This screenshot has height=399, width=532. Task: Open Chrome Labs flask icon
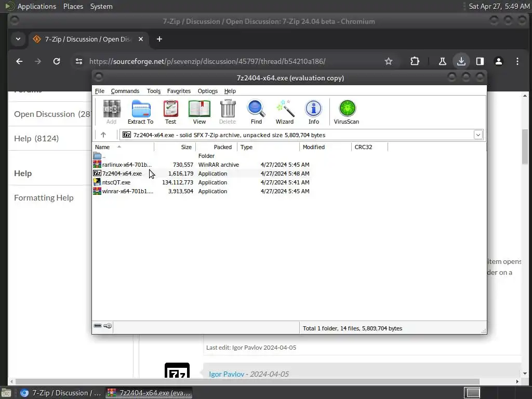pyautogui.click(x=443, y=61)
